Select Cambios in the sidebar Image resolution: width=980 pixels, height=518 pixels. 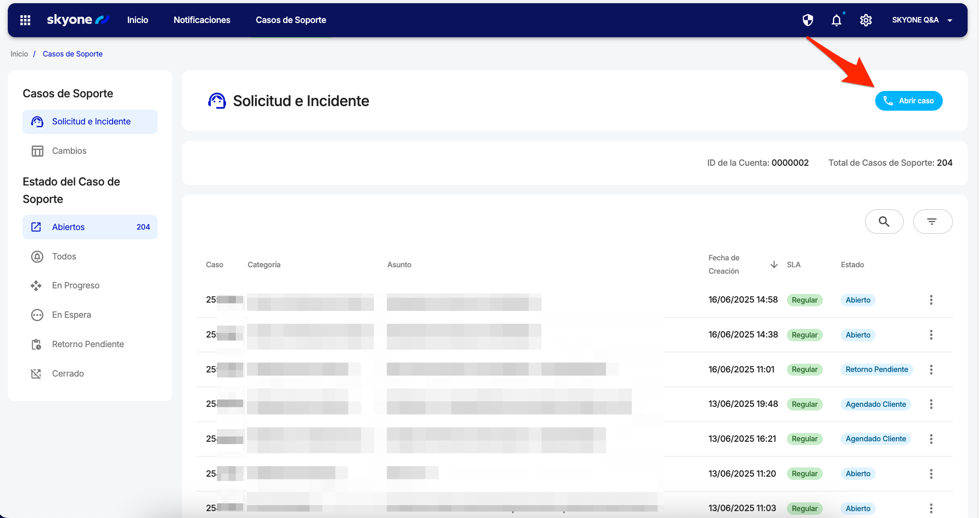69,151
